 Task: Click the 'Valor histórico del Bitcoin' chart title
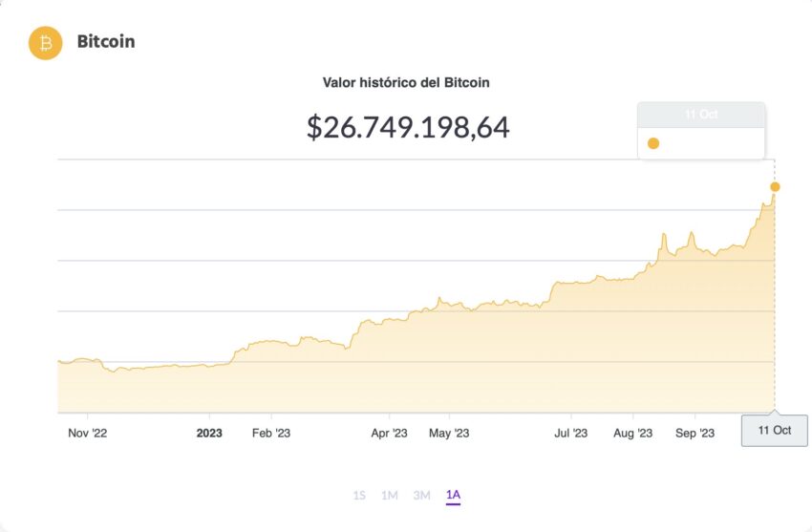(x=406, y=82)
